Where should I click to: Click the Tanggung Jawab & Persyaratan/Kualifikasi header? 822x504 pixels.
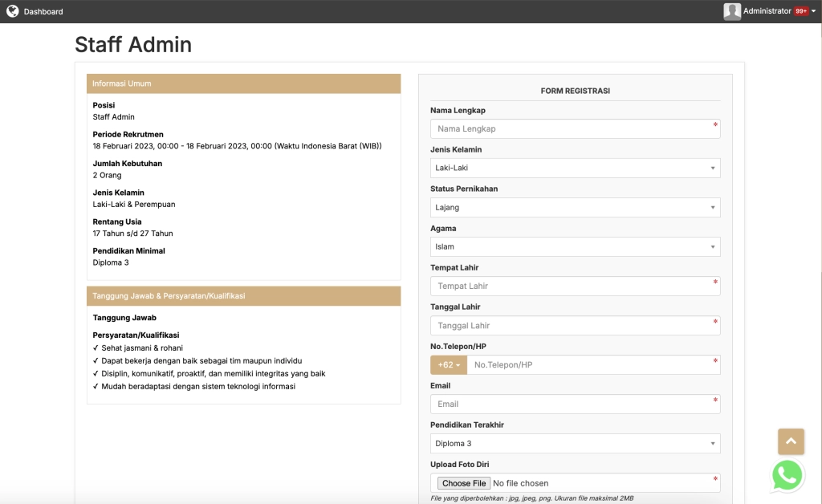[243, 296]
